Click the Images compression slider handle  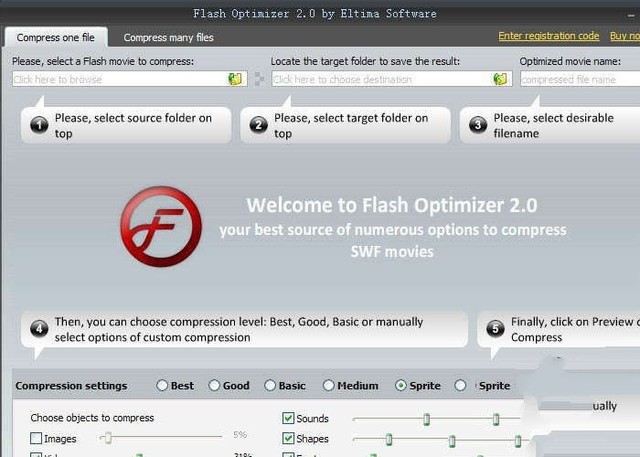106,438
